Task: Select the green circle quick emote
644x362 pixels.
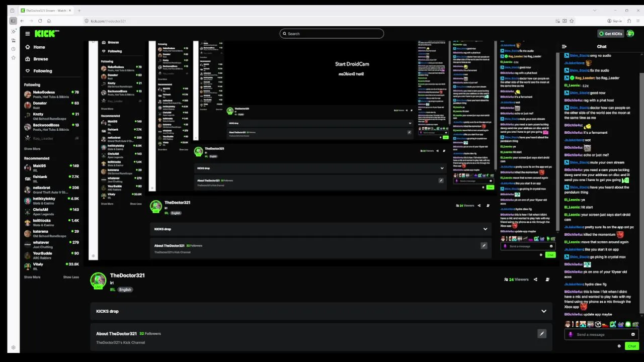Action: pyautogui.click(x=628, y=324)
